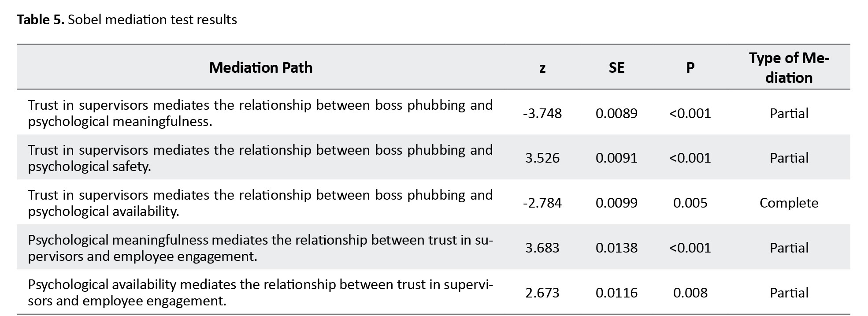Click the SE value 0.0138
868x316 pixels.
tap(616, 248)
